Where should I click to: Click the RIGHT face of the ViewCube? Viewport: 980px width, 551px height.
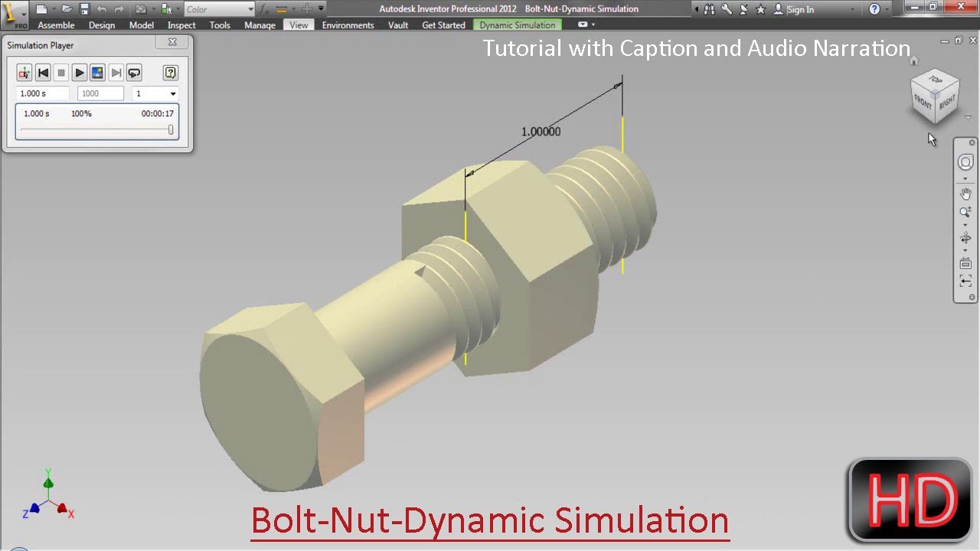pos(947,101)
